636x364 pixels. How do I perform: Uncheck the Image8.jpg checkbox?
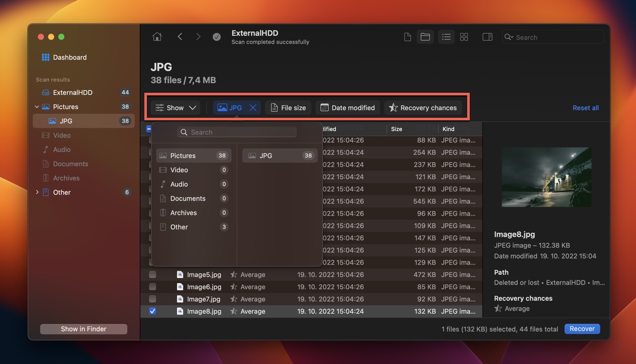tap(152, 311)
